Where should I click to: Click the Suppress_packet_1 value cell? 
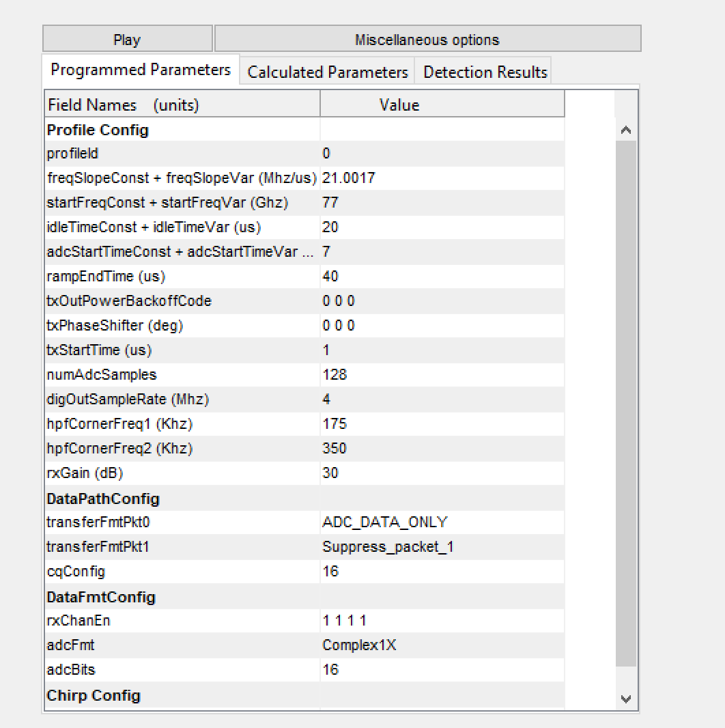click(388, 547)
